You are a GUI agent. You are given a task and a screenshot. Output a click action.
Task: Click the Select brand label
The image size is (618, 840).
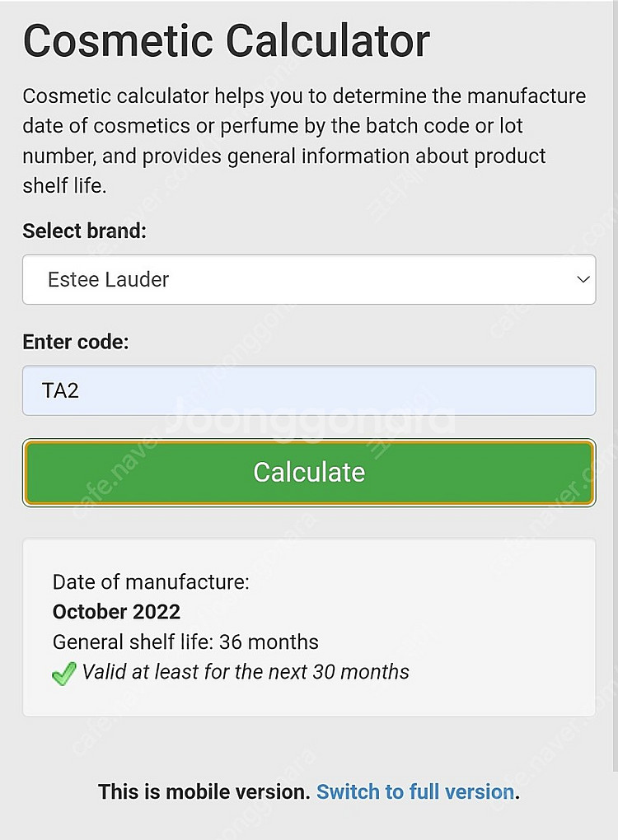(84, 231)
